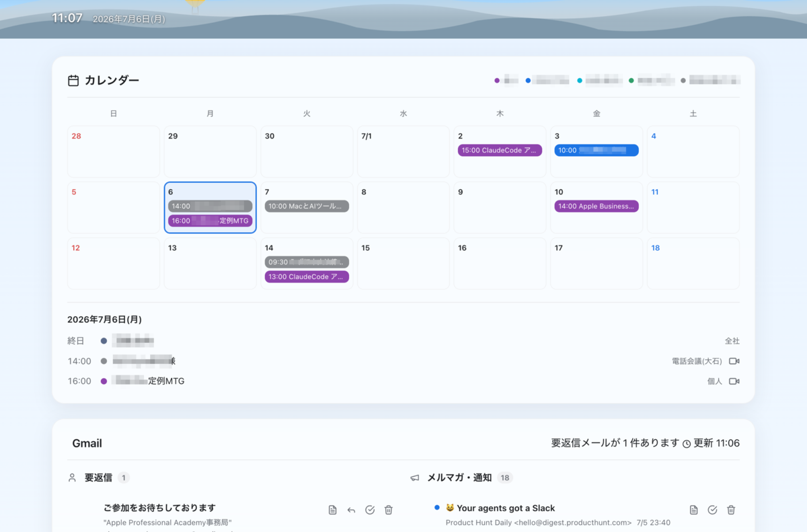This screenshot has height=532, width=807.
Task: Click the Apple Professional Academy事務局 sender line
Action: pos(167,523)
